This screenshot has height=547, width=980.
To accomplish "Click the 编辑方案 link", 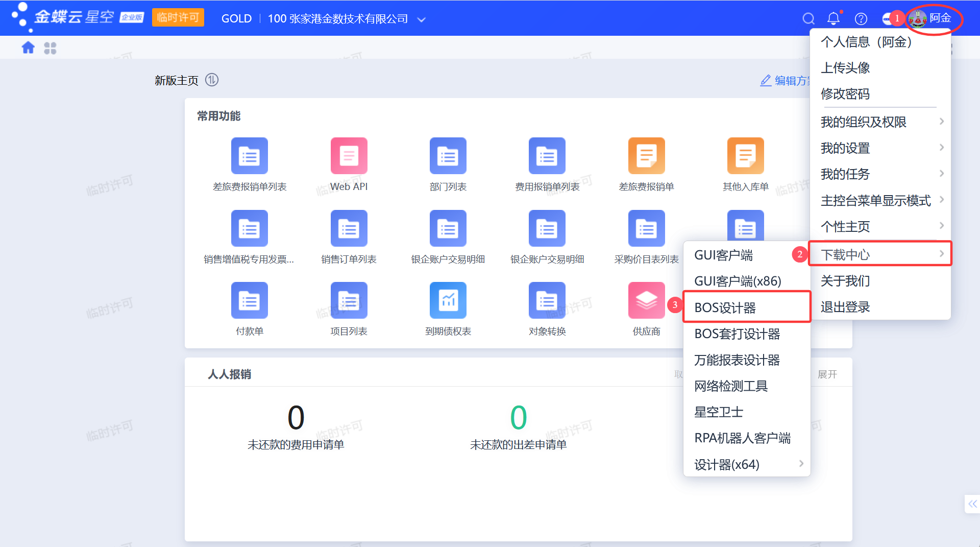I will 785,81.
